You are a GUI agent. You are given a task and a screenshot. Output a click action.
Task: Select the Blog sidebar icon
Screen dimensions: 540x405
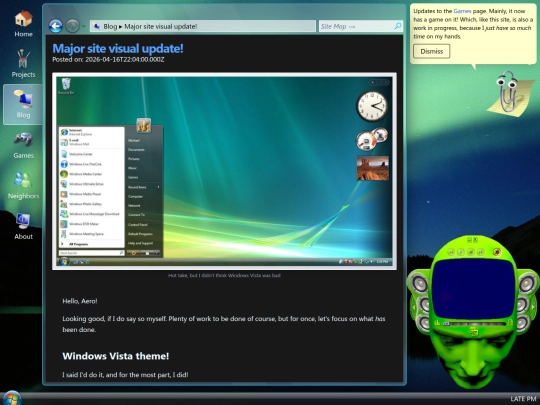point(23,104)
